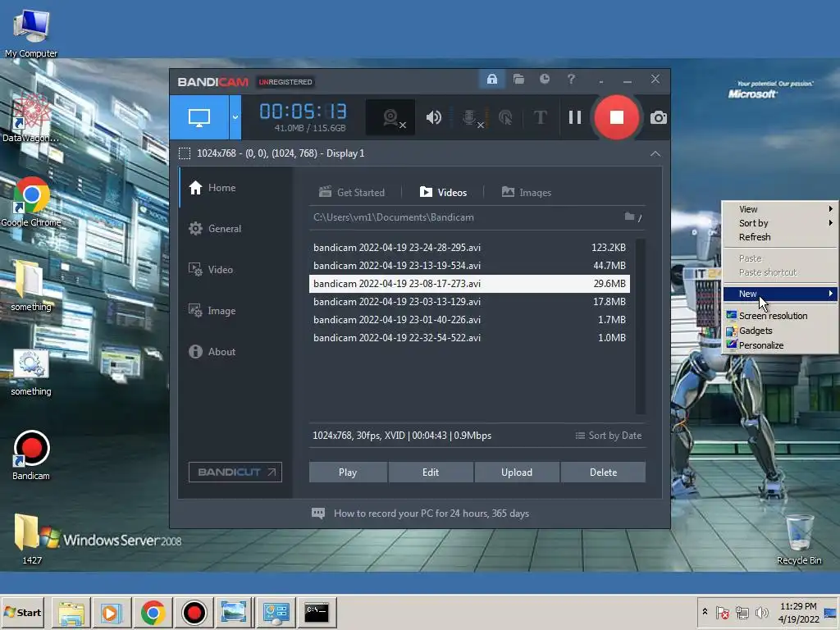
Task: Open the output folder icon in title bar
Action: [x=518, y=80]
